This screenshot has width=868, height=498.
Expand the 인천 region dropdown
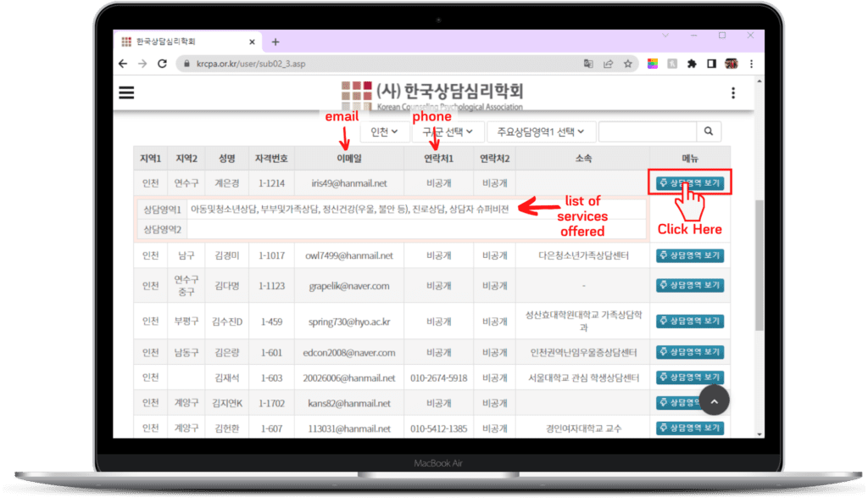tap(385, 131)
